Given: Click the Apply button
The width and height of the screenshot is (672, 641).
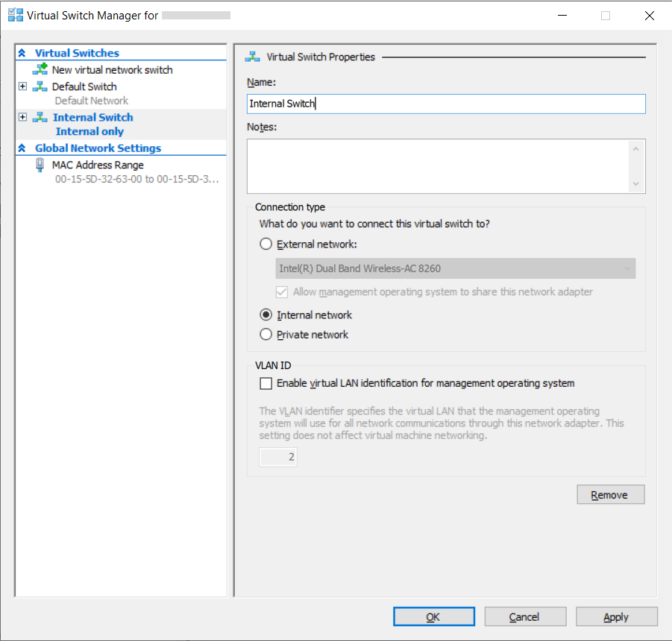Looking at the screenshot, I should [616, 616].
